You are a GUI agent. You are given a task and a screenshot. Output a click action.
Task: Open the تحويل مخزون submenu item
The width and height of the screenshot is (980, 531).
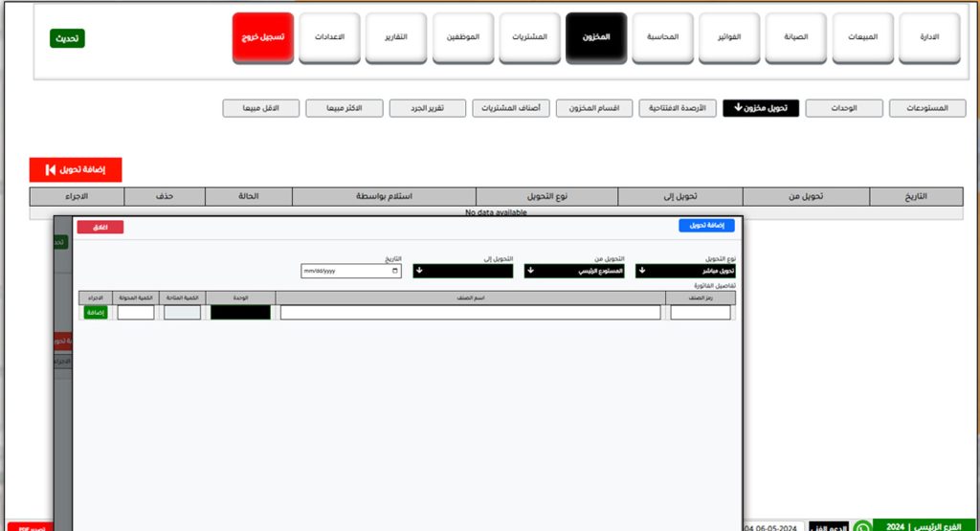tap(760, 108)
